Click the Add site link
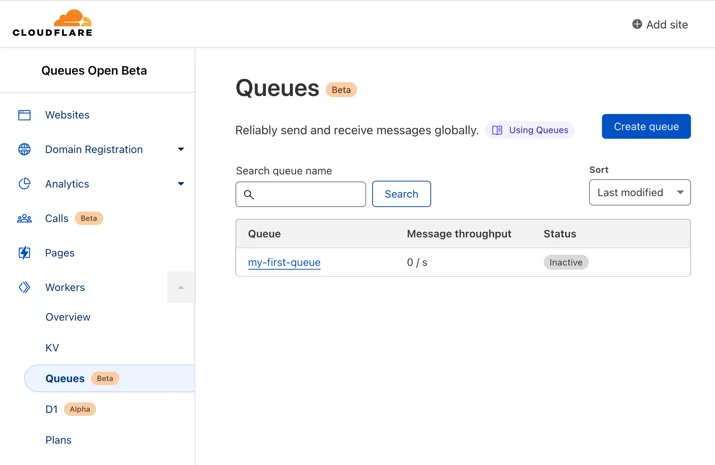 point(660,25)
